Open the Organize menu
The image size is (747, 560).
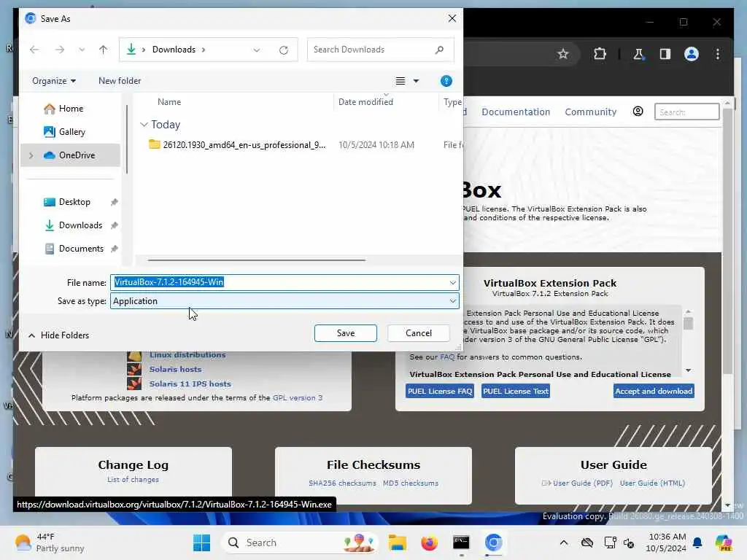point(54,81)
